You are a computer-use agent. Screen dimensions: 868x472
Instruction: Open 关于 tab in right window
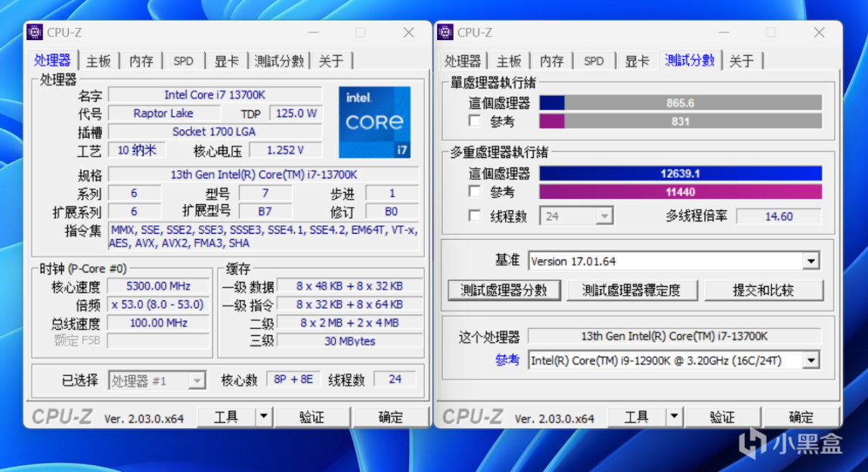(742, 61)
